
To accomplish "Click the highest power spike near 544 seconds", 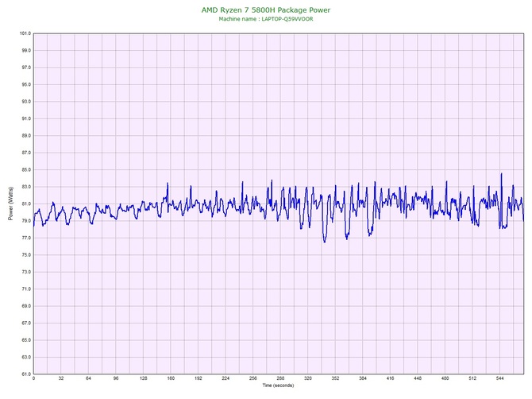I will [x=502, y=174].
